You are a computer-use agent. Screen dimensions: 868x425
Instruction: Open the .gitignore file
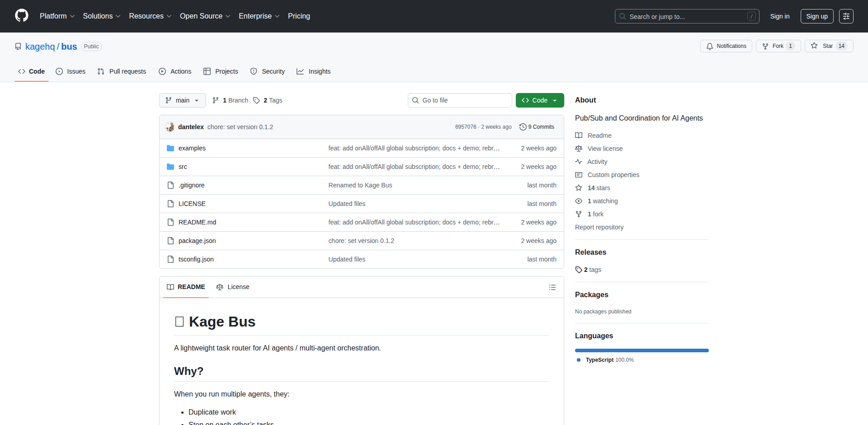191,185
